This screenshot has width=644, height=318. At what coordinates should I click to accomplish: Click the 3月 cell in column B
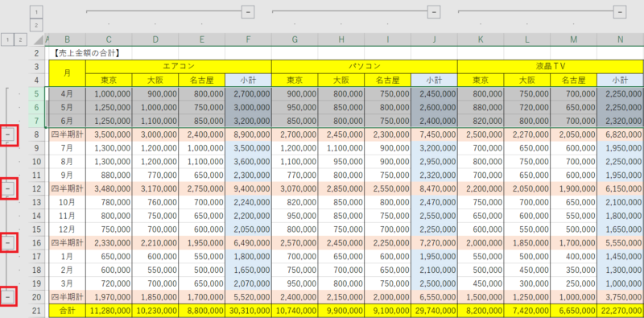pyautogui.click(x=67, y=283)
